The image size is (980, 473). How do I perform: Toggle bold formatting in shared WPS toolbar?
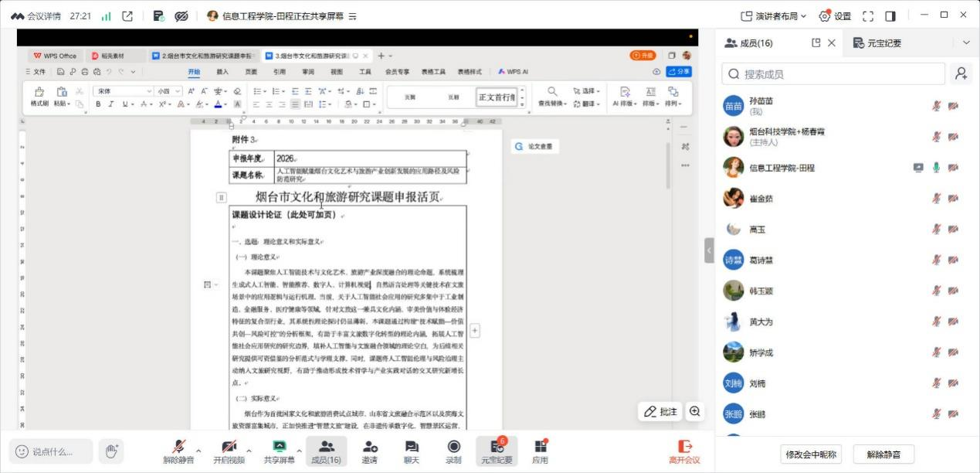pyautogui.click(x=99, y=104)
